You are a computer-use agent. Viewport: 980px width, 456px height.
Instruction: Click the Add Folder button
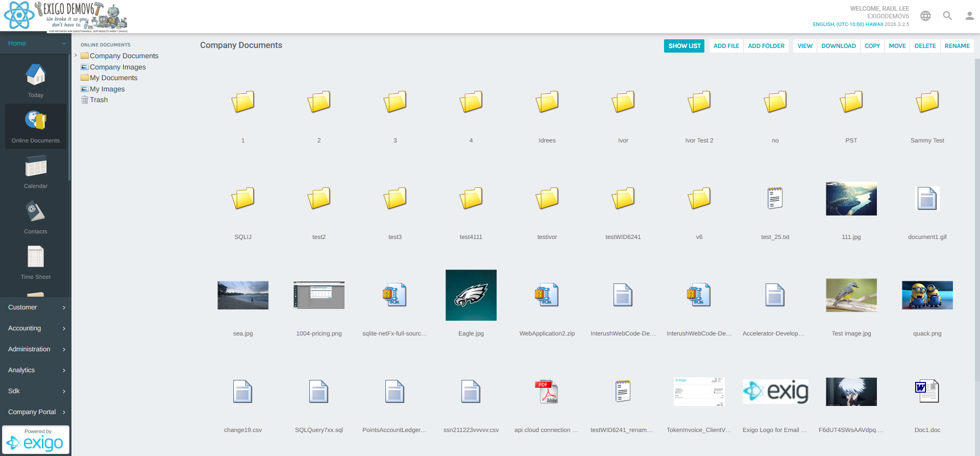tap(766, 46)
